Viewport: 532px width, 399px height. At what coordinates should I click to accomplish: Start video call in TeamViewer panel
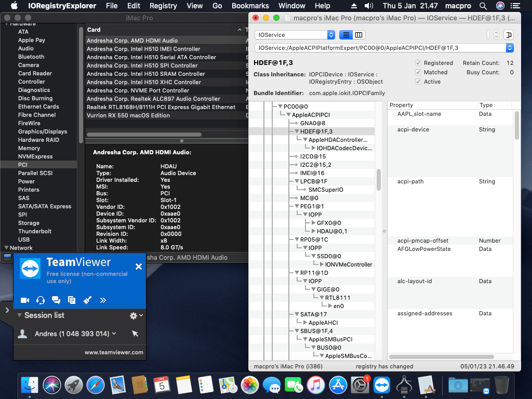[24, 300]
